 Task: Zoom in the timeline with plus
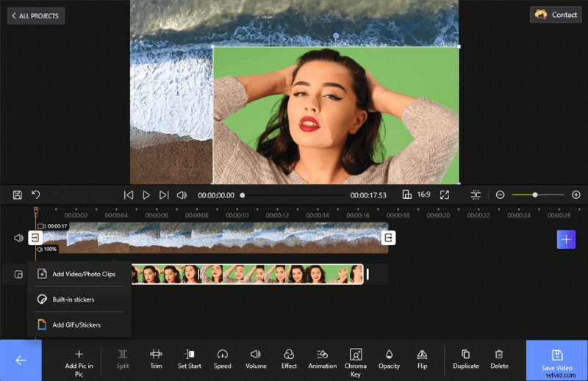576,195
